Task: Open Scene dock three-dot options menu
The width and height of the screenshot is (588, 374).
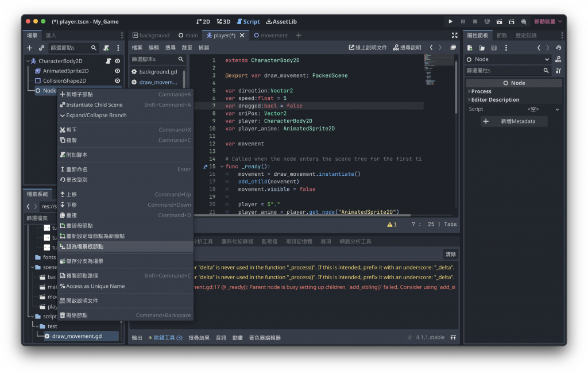Action: (118, 48)
